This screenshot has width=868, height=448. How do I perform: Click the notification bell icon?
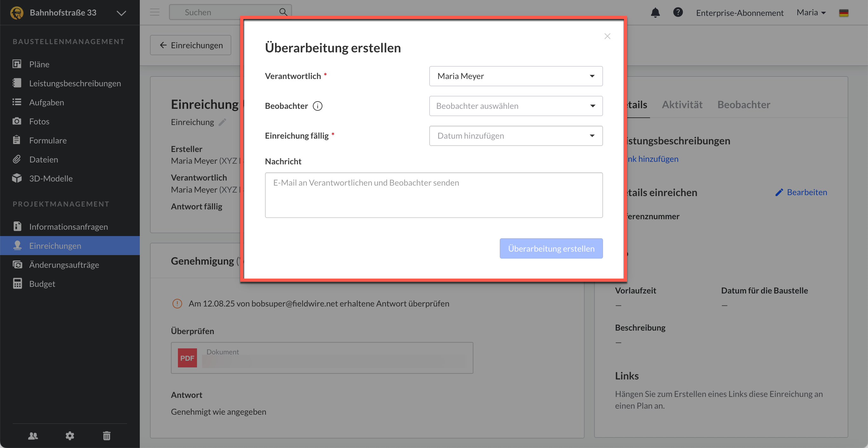click(x=655, y=13)
